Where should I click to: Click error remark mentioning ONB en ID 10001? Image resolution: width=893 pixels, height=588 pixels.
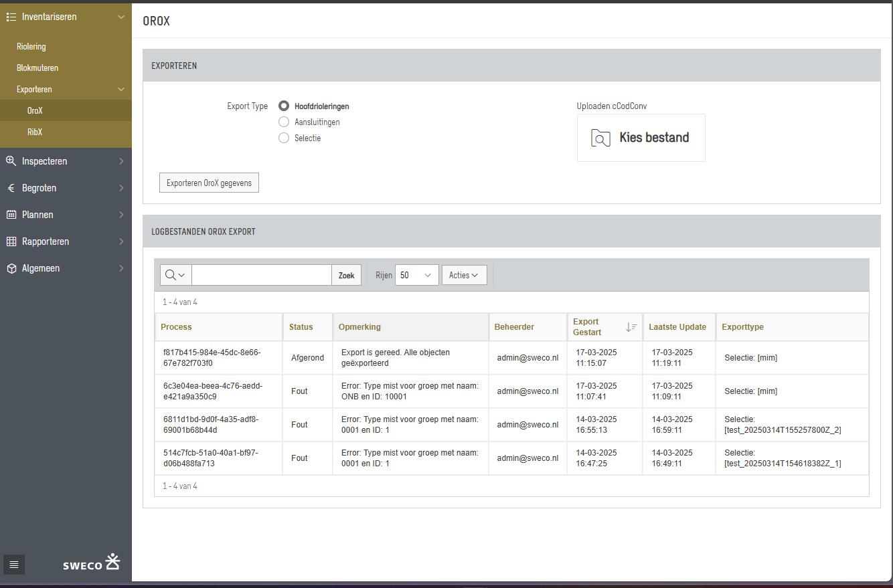point(410,391)
